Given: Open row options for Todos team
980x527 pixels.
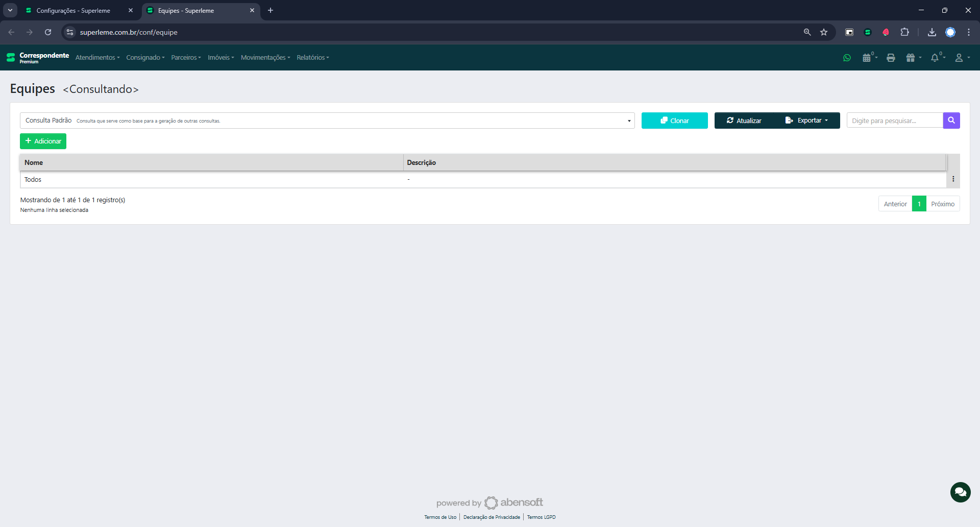Looking at the screenshot, I should (x=953, y=179).
